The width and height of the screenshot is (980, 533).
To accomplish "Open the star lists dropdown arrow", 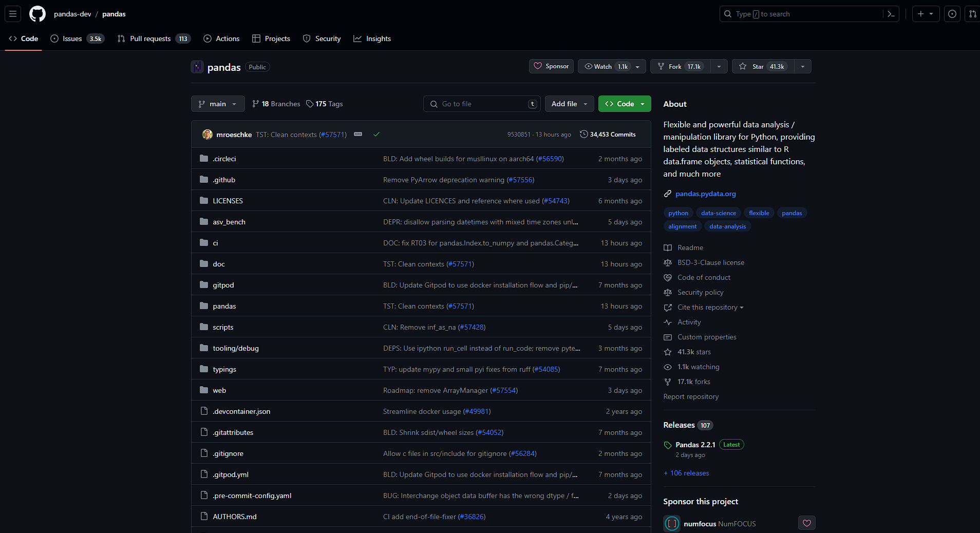I will [x=803, y=66].
